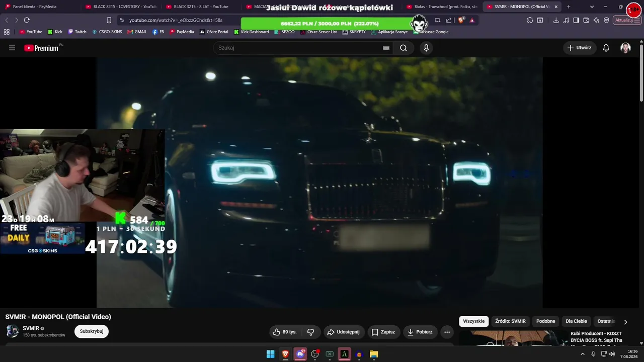Image resolution: width=644 pixels, height=362 pixels.
Task: Reload the current YouTube page
Action: 27,20
